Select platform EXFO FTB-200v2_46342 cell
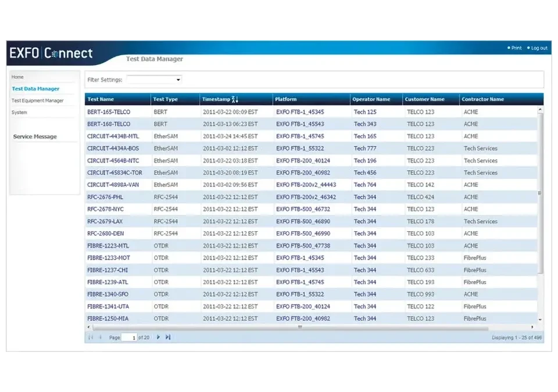Screen dimensions: 558x392 [x=306, y=197]
